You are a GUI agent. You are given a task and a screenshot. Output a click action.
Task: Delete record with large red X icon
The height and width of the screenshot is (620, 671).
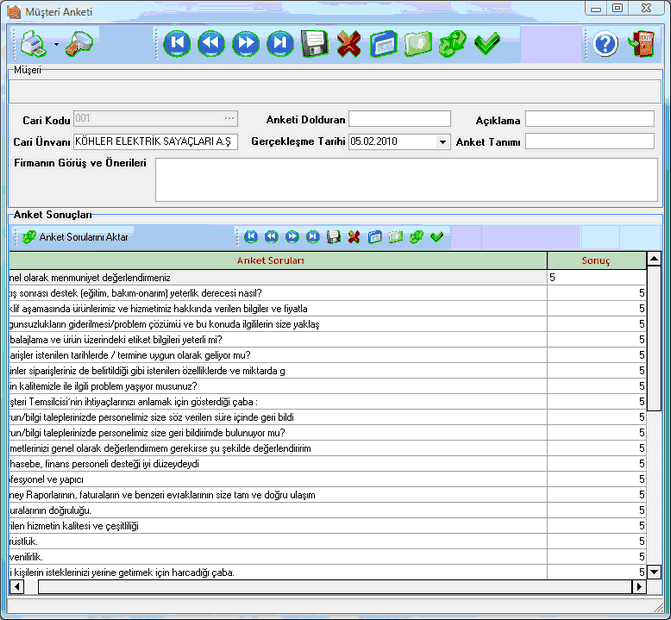tap(349, 44)
